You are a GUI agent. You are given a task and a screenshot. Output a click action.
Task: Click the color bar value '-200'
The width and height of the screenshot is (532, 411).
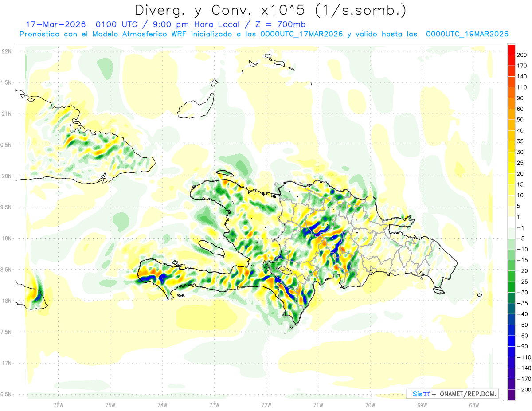(x=523, y=390)
